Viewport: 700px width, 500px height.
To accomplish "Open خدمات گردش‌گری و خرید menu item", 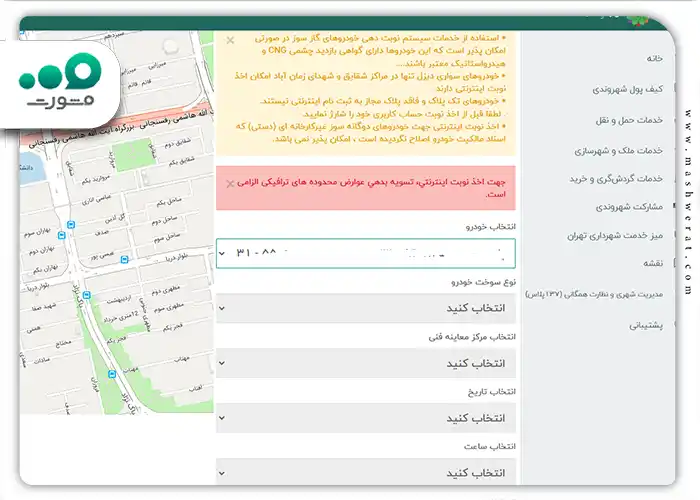I will (x=616, y=179).
